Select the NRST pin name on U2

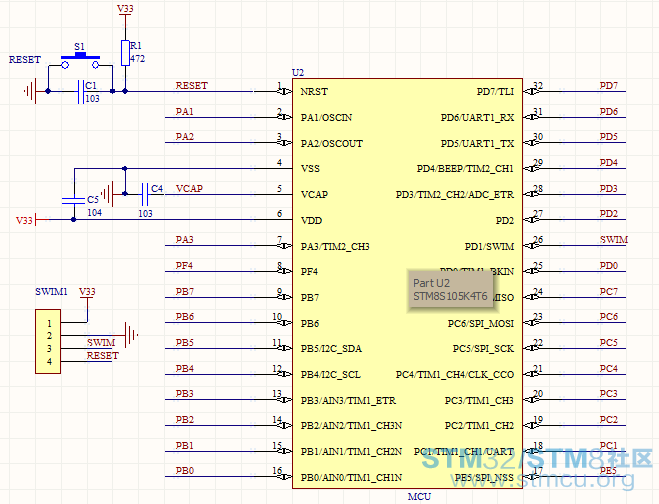pyautogui.click(x=314, y=92)
